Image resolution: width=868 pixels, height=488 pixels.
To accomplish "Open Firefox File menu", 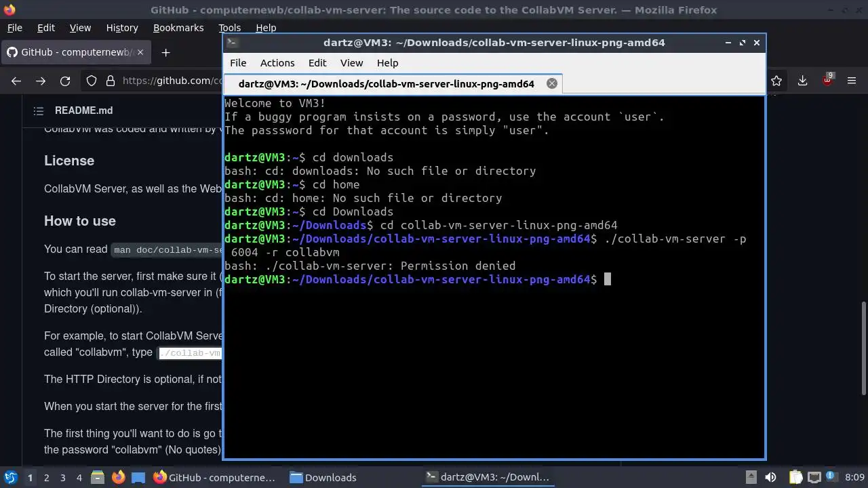I will click(14, 28).
